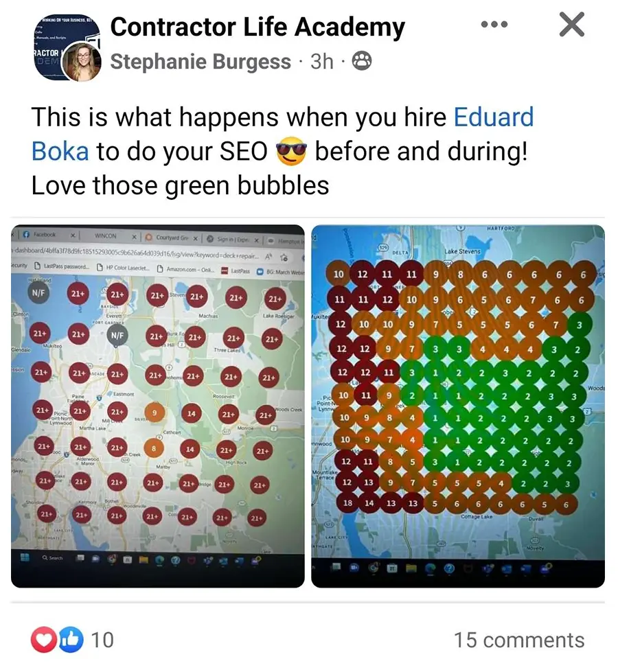Click the 3h post timestamp

coord(322,62)
